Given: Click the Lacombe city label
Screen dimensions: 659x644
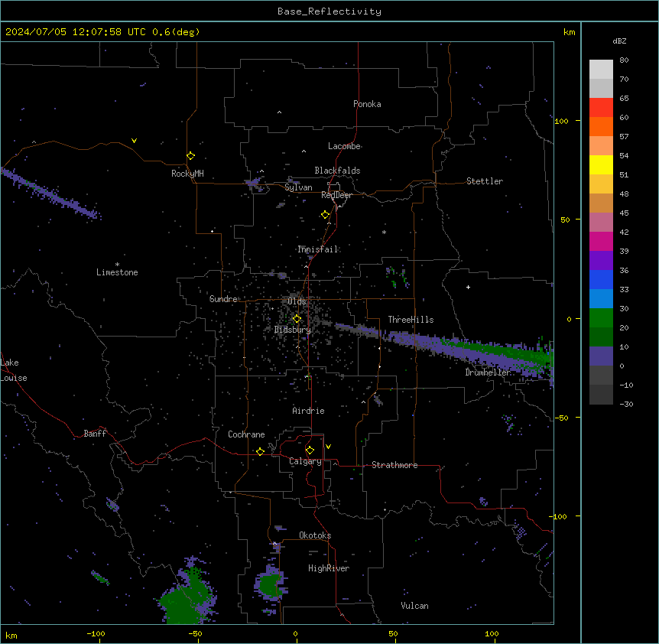Looking at the screenshot, I should point(344,146).
